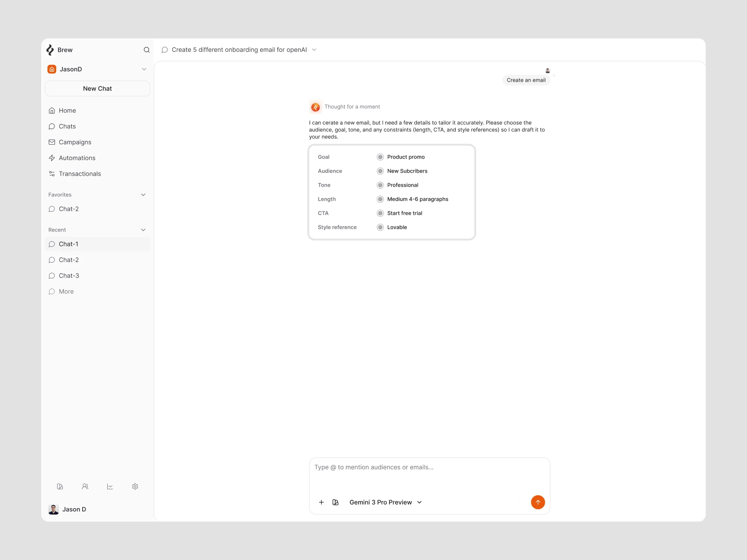Click the template icon in message composer
Screen dimensions: 747x560
pos(336,502)
